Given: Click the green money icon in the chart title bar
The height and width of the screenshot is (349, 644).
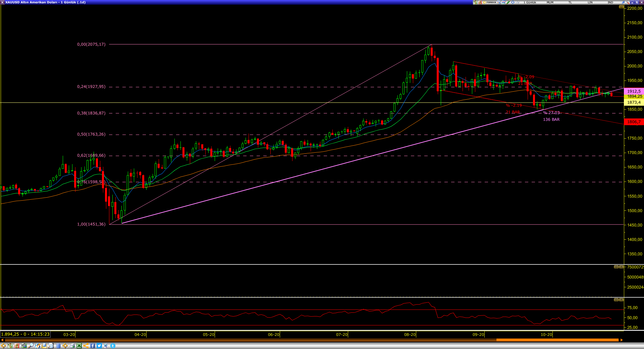Looking at the screenshot, I should tap(475, 2).
